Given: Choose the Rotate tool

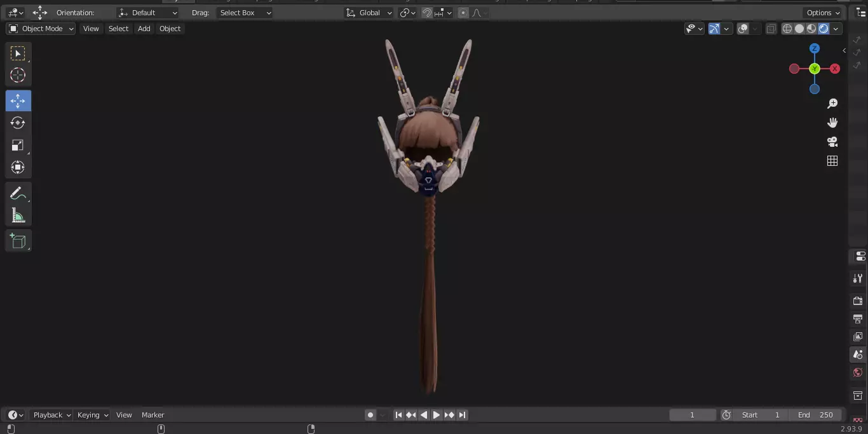Looking at the screenshot, I should pyautogui.click(x=18, y=123).
